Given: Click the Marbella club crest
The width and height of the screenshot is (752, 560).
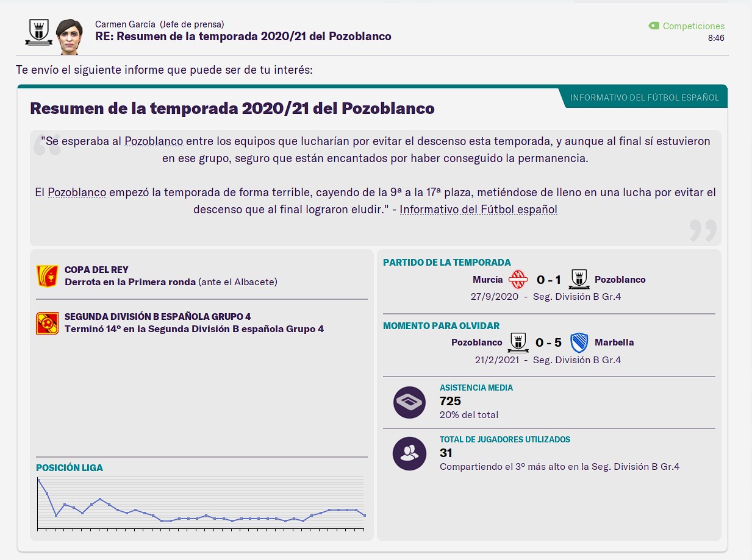Looking at the screenshot, I should tap(579, 342).
